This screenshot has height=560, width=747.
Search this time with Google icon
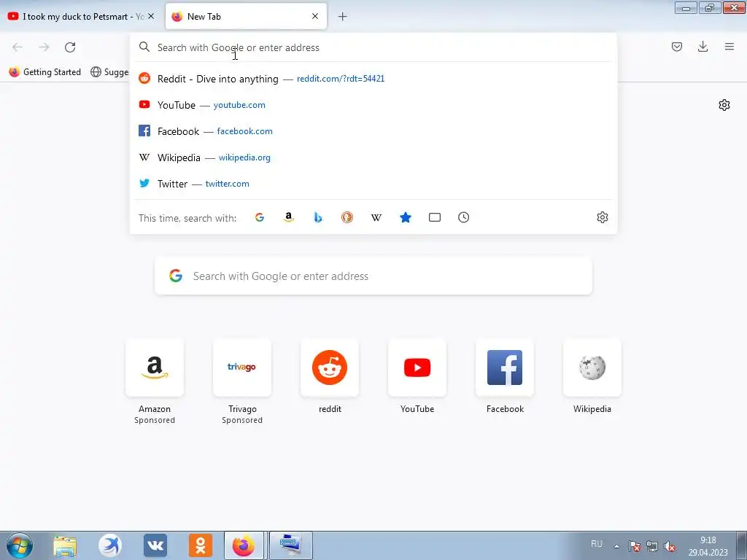(x=260, y=217)
